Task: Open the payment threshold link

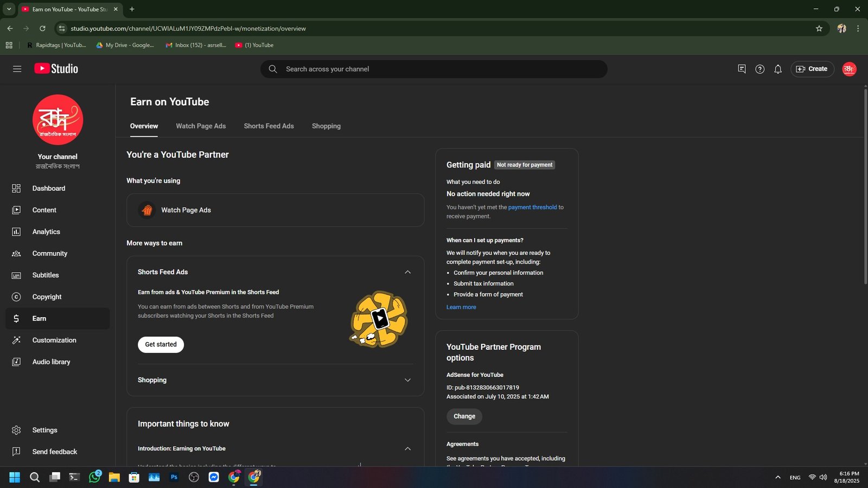Action: 532,207
